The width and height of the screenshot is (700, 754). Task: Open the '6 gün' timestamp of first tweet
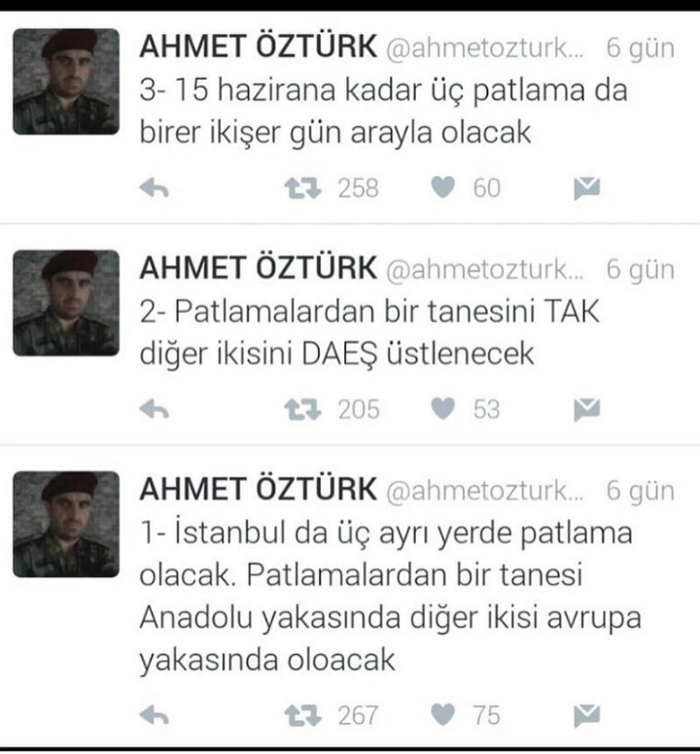click(x=641, y=48)
